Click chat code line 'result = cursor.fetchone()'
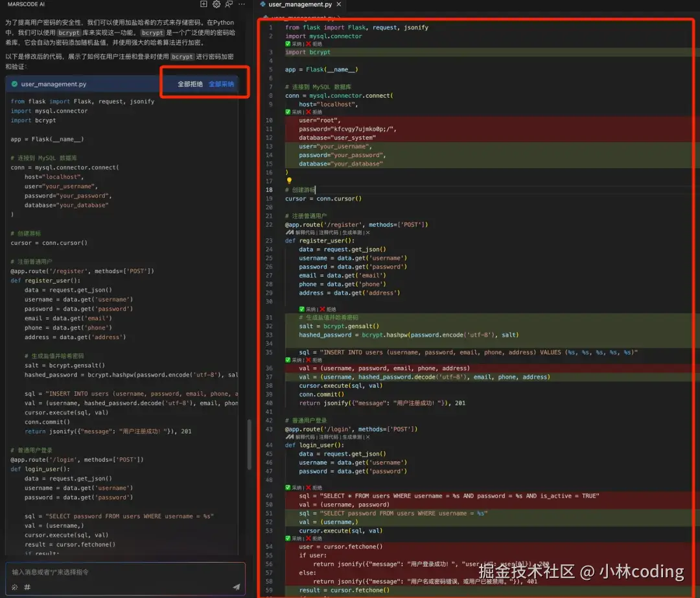 pyautogui.click(x=70, y=544)
